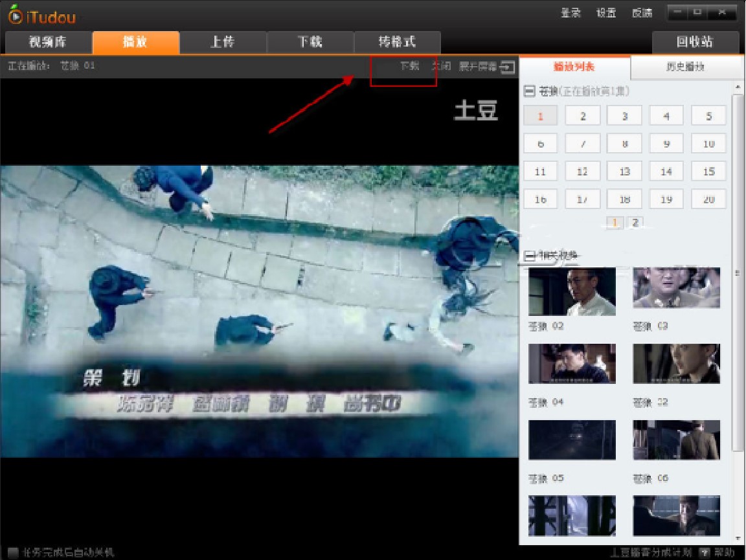Screen dimensions: 746x560
Task: Play episode 17
Action: pyautogui.click(x=583, y=199)
